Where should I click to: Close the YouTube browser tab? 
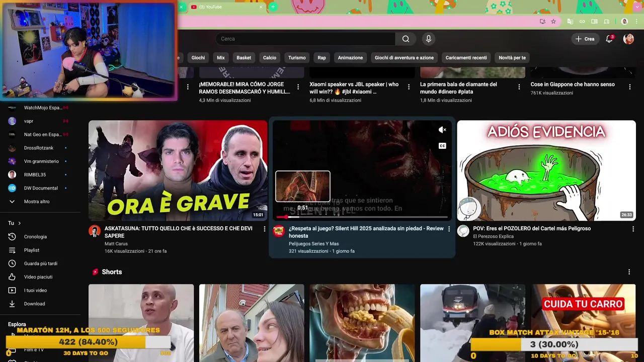pyautogui.click(x=261, y=7)
